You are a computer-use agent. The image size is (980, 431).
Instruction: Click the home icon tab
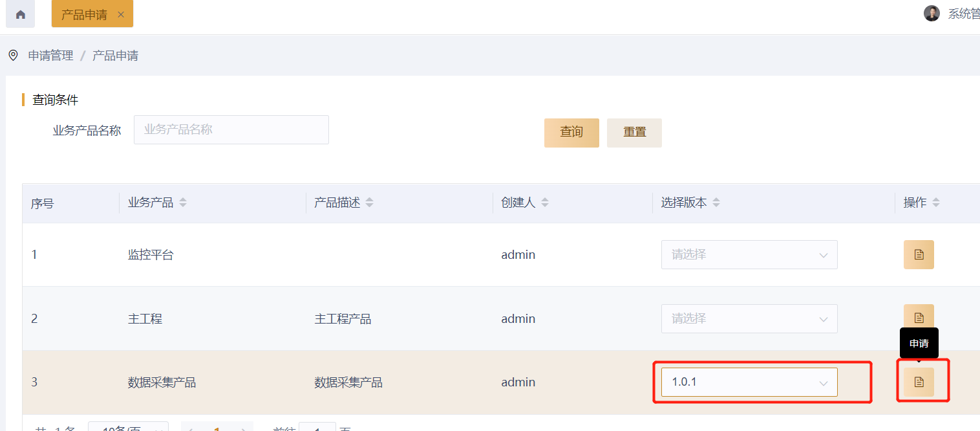20,14
